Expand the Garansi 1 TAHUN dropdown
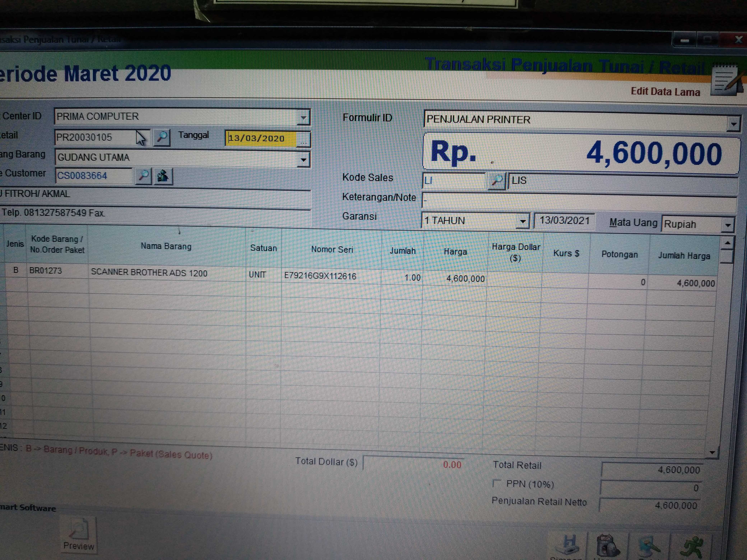 click(x=522, y=221)
